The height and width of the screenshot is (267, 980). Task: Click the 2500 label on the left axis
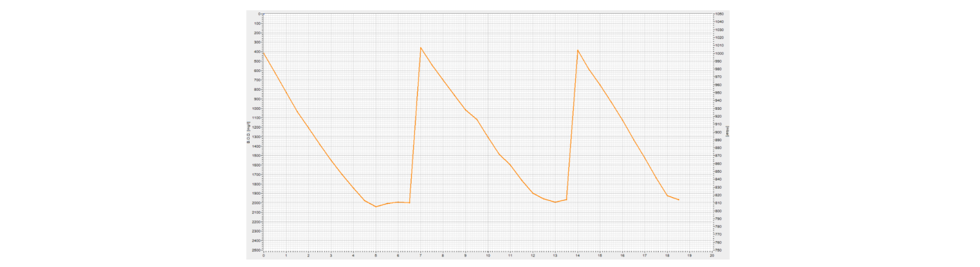[x=255, y=250]
